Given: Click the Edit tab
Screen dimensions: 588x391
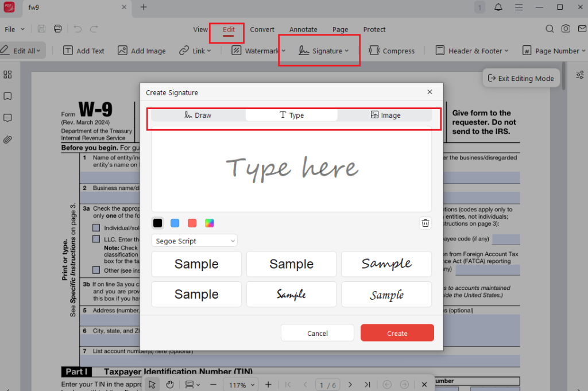Looking at the screenshot, I should pyautogui.click(x=229, y=30).
